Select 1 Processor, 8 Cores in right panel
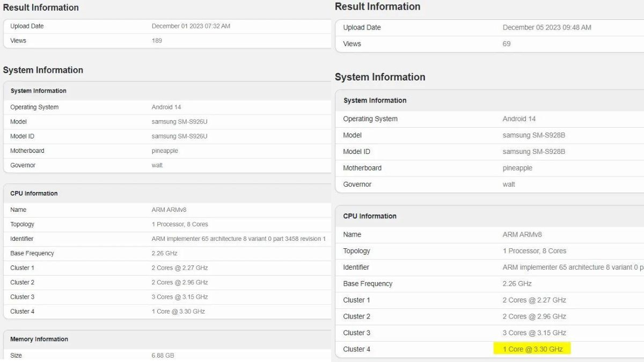 (x=535, y=251)
